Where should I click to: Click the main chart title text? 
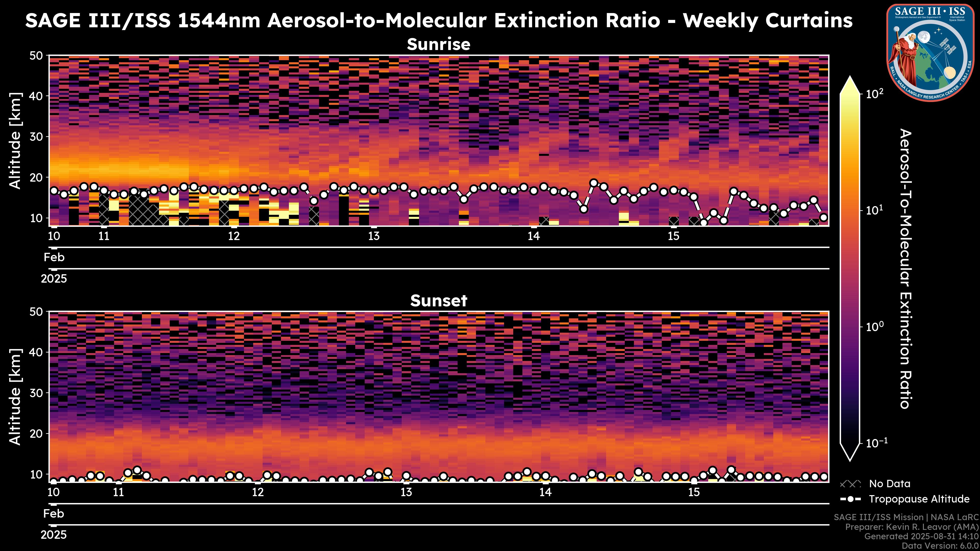coord(439,20)
